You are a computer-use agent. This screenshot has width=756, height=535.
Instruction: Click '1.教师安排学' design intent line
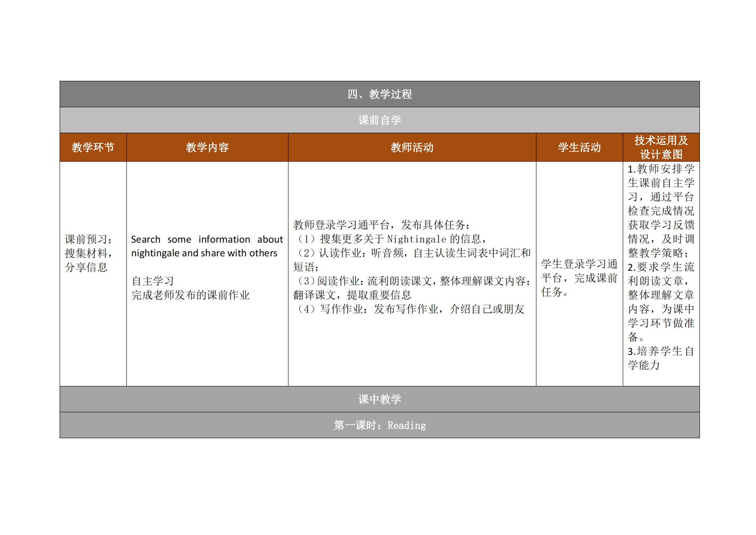coord(661,169)
